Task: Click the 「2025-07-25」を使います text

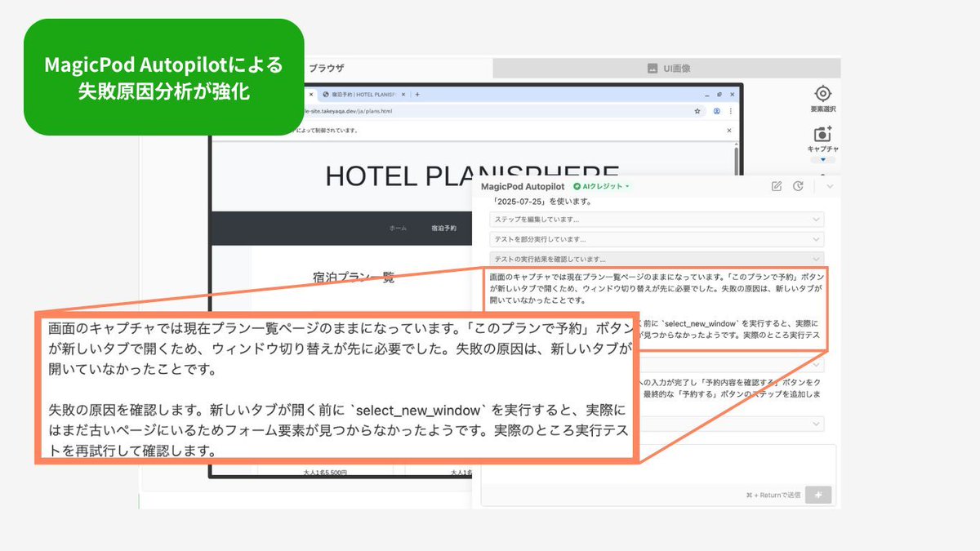Action: pos(542,202)
